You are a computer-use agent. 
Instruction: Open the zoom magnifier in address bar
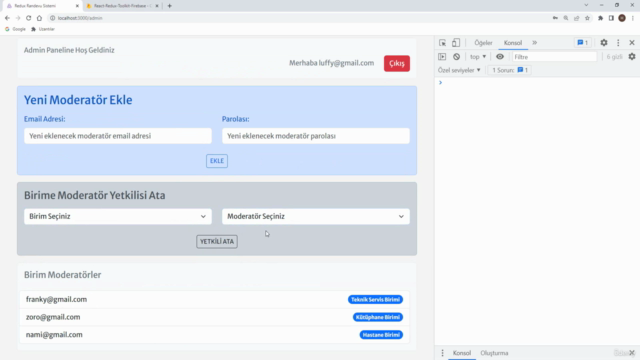(x=566, y=18)
